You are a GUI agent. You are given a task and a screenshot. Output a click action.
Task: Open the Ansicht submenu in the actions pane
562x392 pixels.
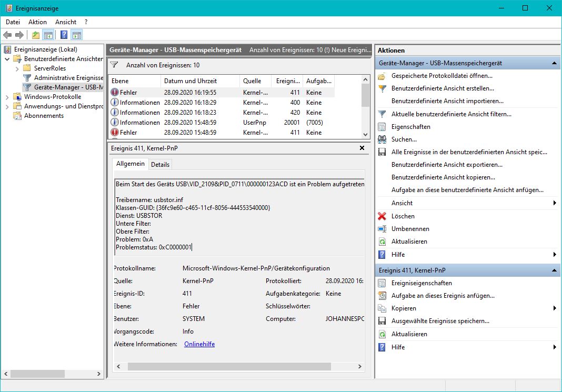click(402, 203)
